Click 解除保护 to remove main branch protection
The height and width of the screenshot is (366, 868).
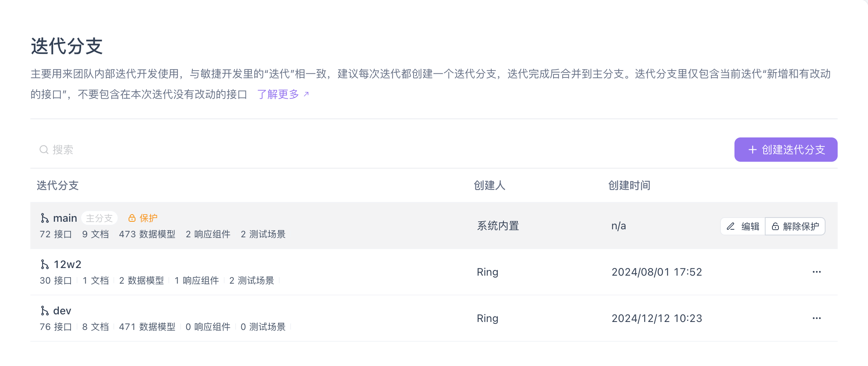click(x=800, y=226)
